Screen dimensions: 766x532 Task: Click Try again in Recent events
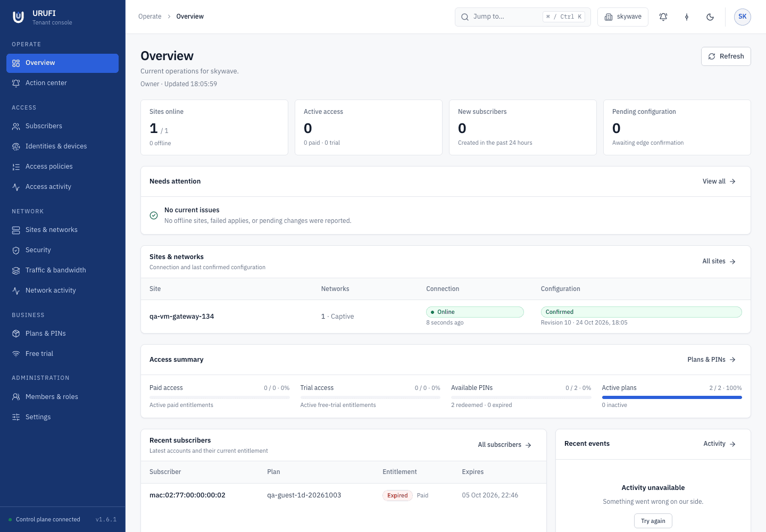(653, 521)
